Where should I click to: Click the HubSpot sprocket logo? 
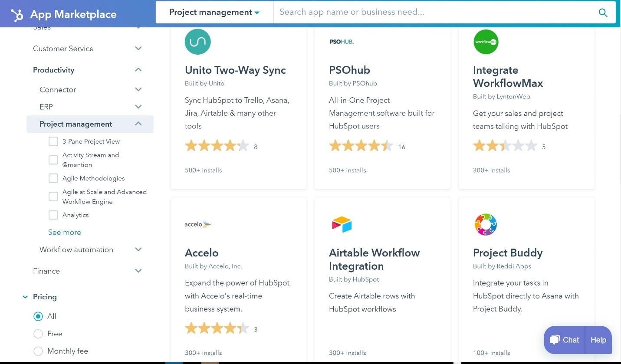pos(17,14)
